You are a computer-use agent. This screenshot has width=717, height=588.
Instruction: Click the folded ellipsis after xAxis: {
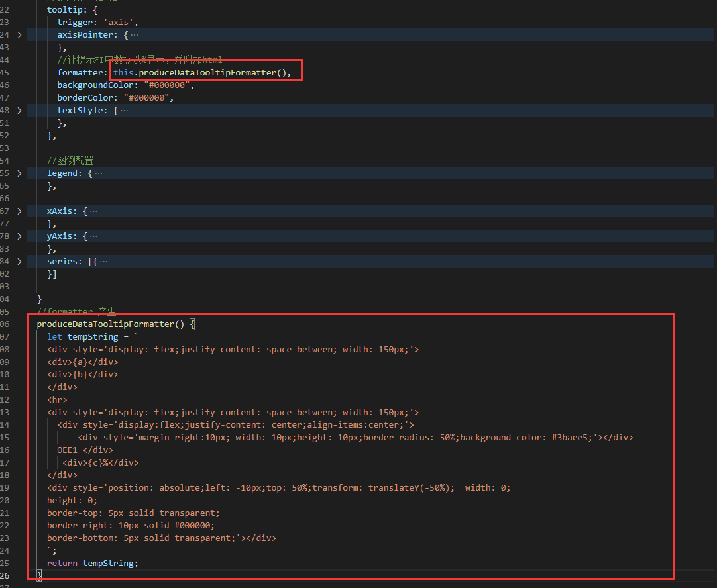[93, 211]
